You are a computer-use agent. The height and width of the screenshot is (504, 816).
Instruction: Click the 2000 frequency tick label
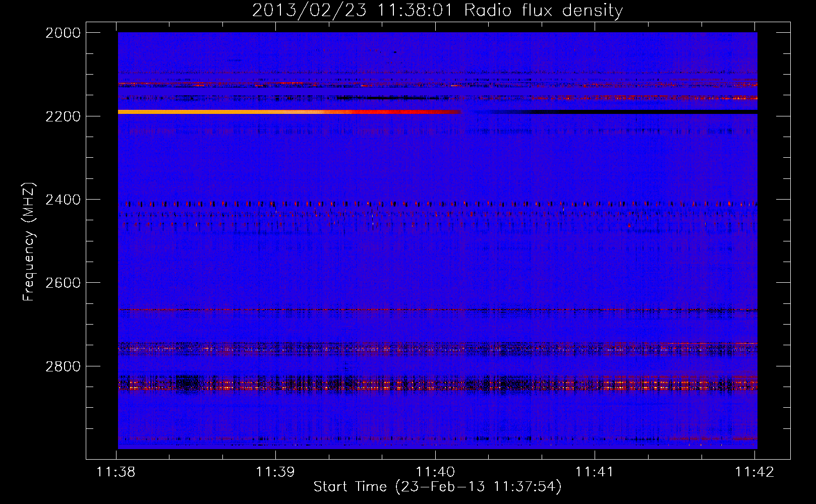coord(63,33)
